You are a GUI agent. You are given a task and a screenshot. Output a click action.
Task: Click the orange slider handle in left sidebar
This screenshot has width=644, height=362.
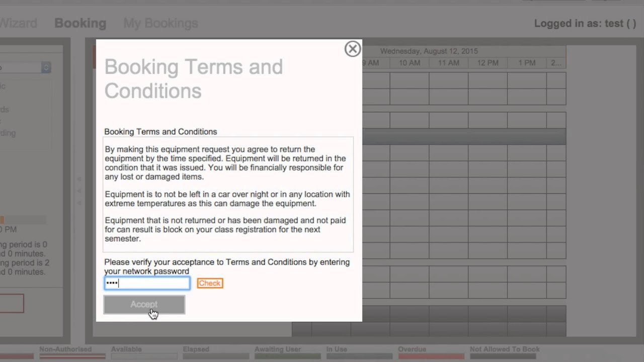[2, 220]
